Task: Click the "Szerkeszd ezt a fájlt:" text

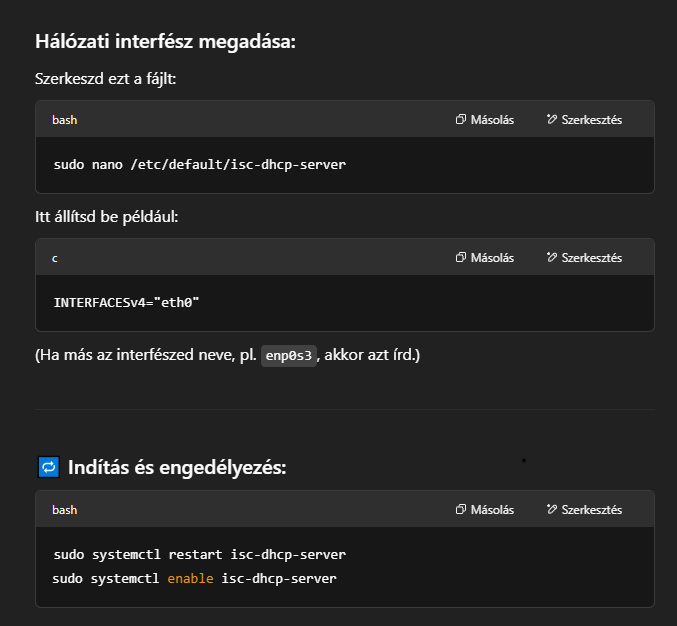Action: pos(106,78)
